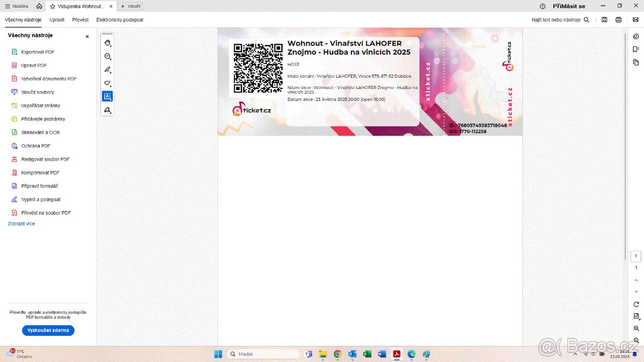
Task: Open Komprimovat PDF tool
Action: tap(36, 173)
